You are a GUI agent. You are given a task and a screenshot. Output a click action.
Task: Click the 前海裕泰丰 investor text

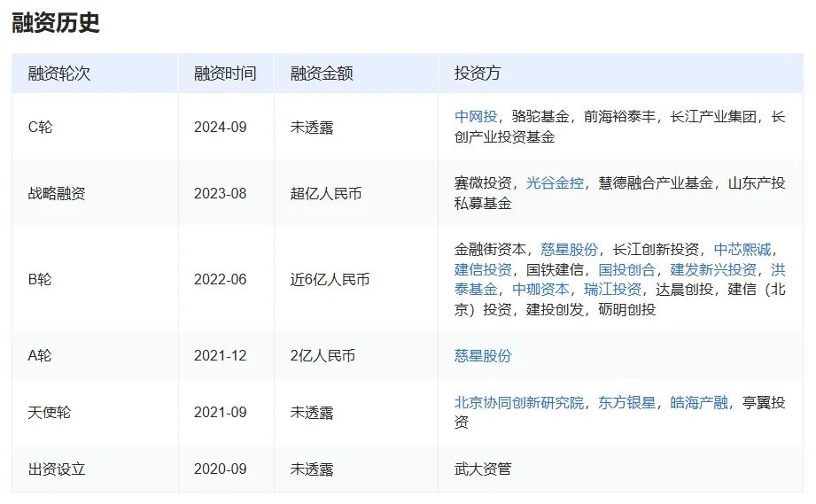point(619,117)
